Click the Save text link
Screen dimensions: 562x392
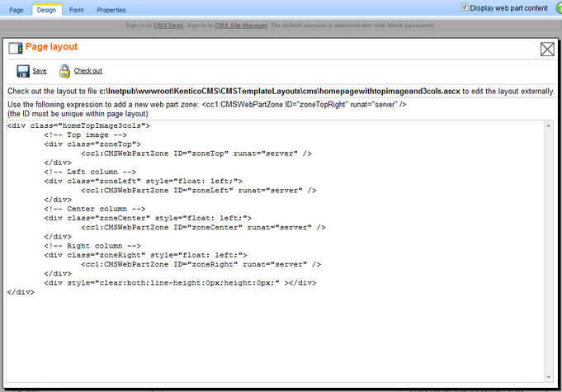[40, 72]
